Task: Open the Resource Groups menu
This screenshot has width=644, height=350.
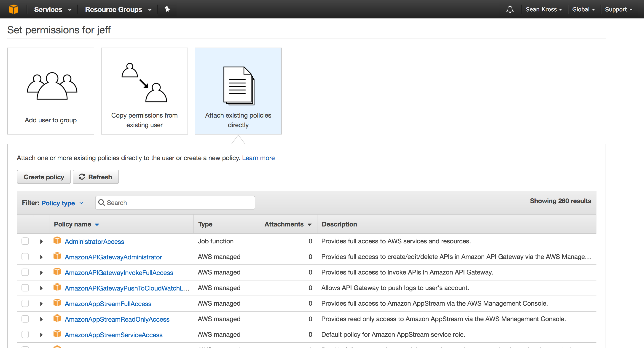Action: point(118,10)
